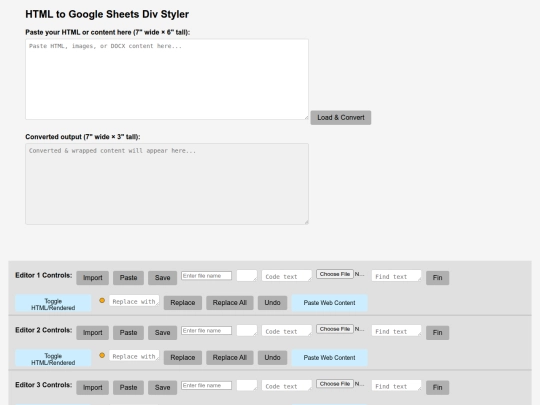Focus Editor 2 Replace with field
The width and height of the screenshot is (540, 405).
[134, 355]
